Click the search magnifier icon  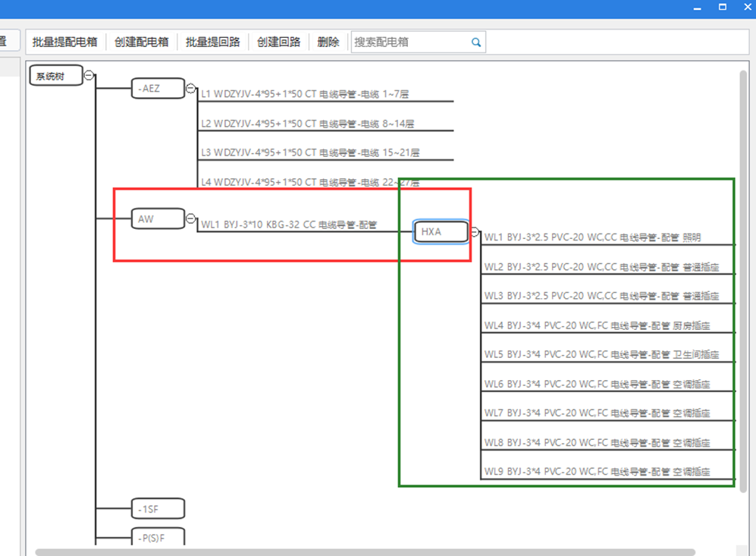pyautogui.click(x=476, y=42)
